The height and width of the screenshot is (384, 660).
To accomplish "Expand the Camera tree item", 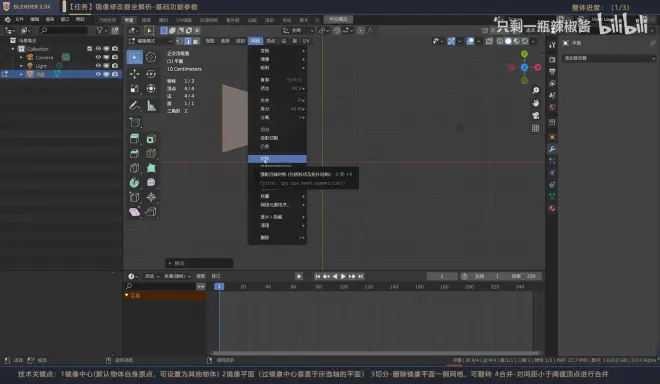I will point(21,57).
